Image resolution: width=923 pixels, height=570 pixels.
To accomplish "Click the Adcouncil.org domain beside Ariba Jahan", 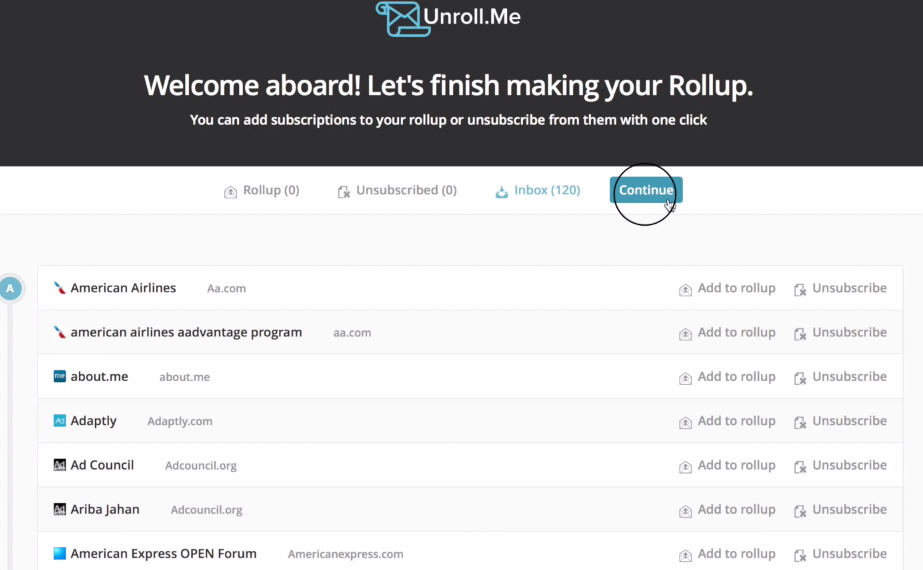I will coord(207,510).
